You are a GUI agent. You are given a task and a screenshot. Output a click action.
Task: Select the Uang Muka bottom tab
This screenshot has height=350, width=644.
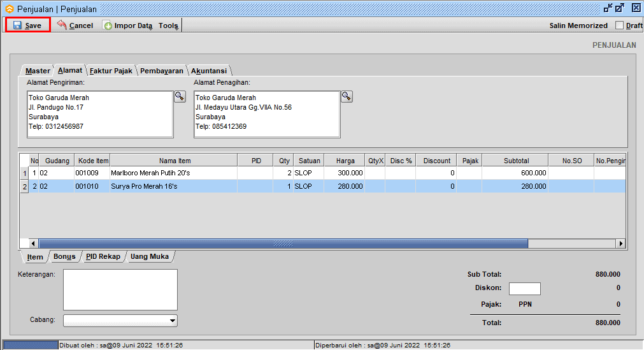coord(150,256)
